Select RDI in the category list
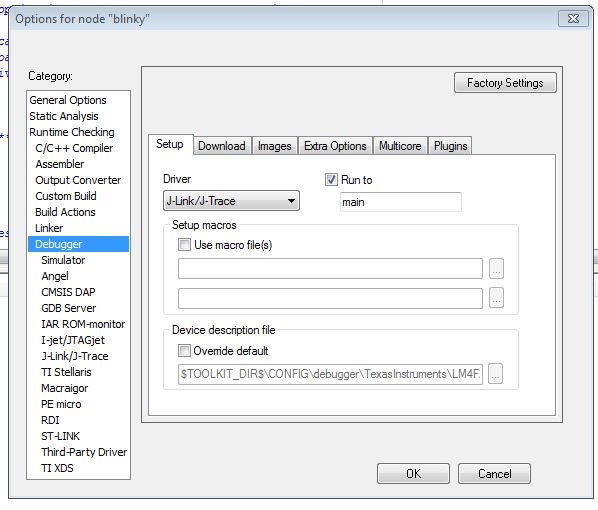This screenshot has height=510, width=598. click(x=78, y=420)
